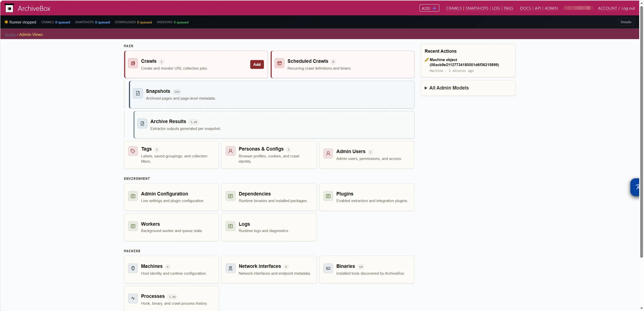644x311 pixels.
Task: Open the SNAPSHOTS nav menu item
Action: 477,8
